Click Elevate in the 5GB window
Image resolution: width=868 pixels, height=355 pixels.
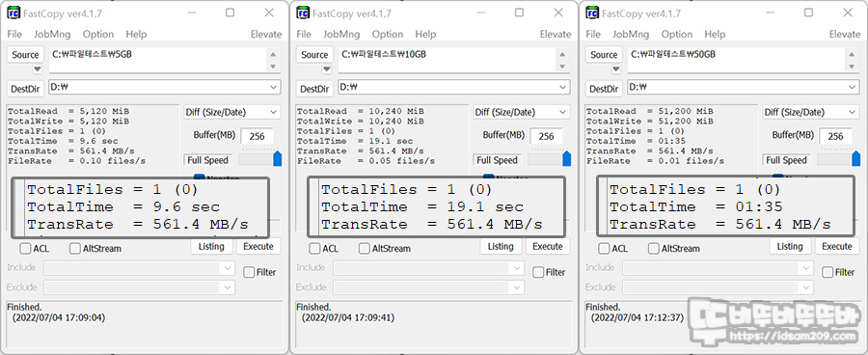pos(266,35)
